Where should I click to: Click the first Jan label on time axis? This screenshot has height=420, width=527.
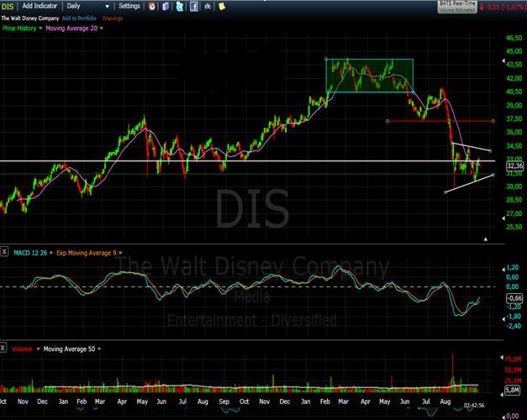pyautogui.click(x=63, y=402)
